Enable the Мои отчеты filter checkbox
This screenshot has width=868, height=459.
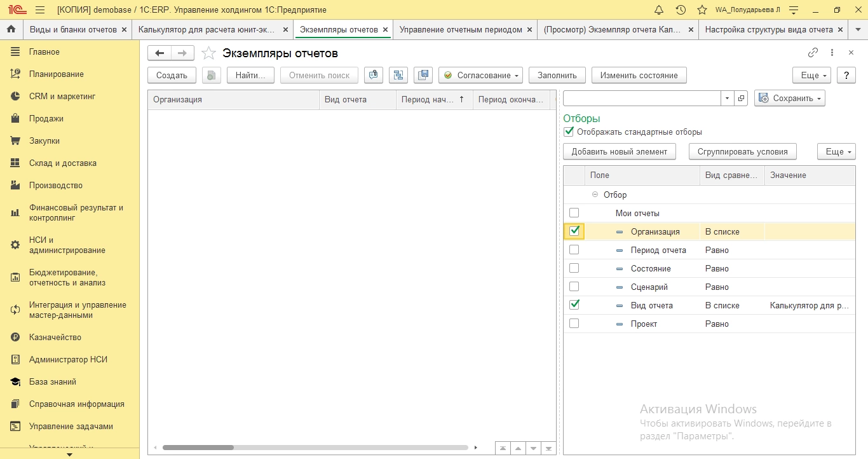[574, 213]
